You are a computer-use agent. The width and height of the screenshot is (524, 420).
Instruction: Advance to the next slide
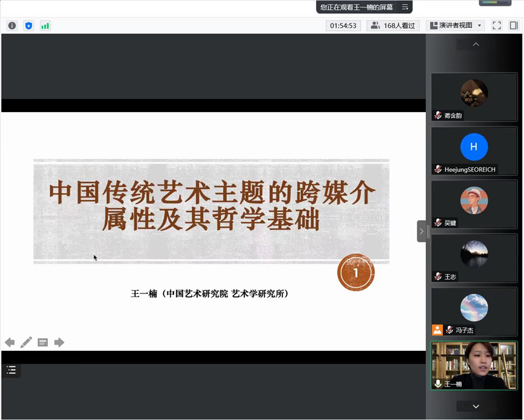tap(59, 342)
